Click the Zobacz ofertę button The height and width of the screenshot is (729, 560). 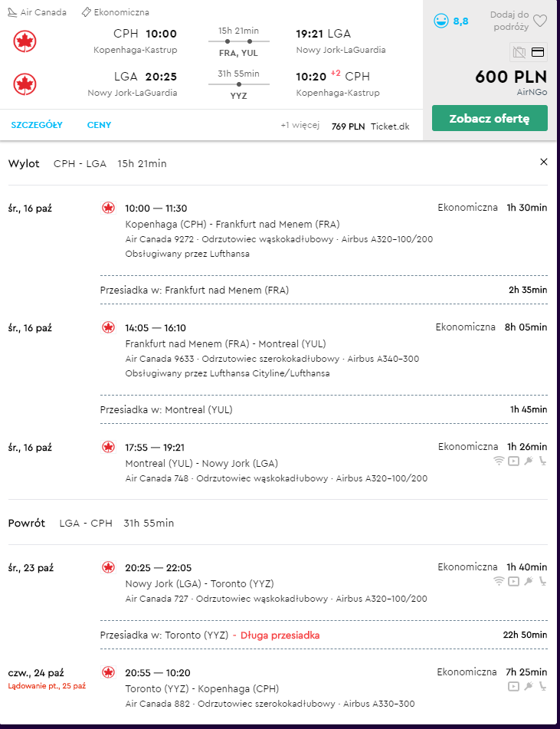(x=490, y=118)
